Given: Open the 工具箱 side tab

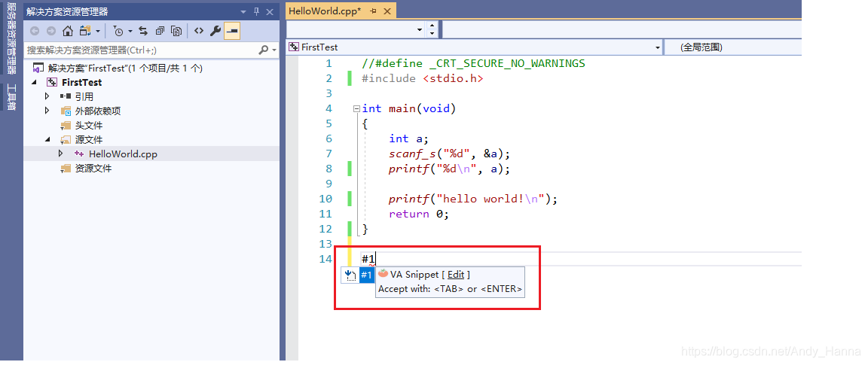Looking at the screenshot, I should 11,97.
